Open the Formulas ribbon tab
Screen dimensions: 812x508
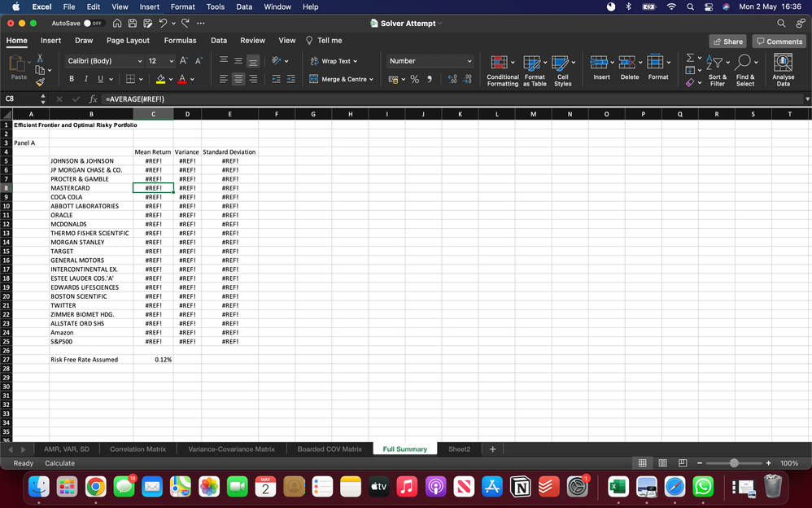pos(180,41)
